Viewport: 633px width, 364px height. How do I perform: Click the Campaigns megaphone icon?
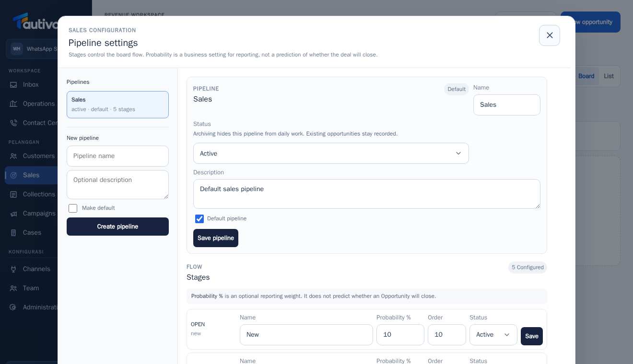tap(13, 214)
